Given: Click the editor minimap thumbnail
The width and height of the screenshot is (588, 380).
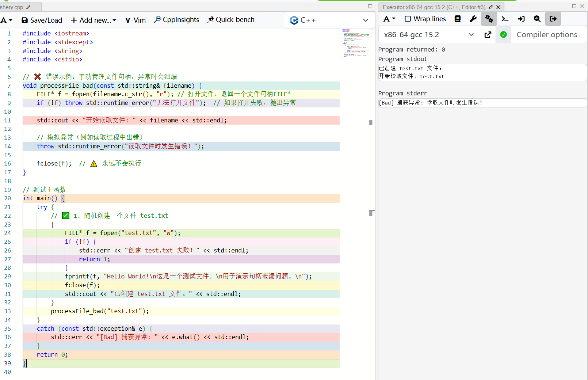Looking at the screenshot, I should pos(355,43).
